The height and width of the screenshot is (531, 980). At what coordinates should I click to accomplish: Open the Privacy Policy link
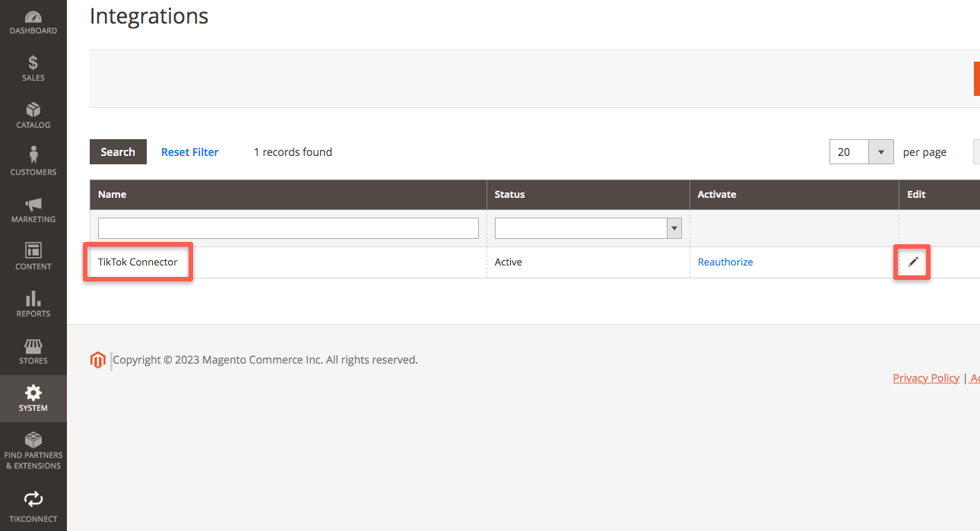coord(925,377)
